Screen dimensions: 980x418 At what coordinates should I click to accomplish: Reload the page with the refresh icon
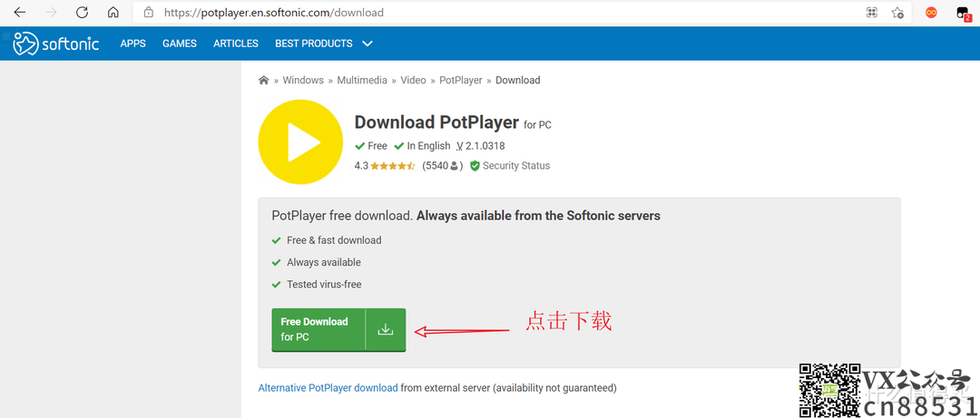[x=82, y=13]
